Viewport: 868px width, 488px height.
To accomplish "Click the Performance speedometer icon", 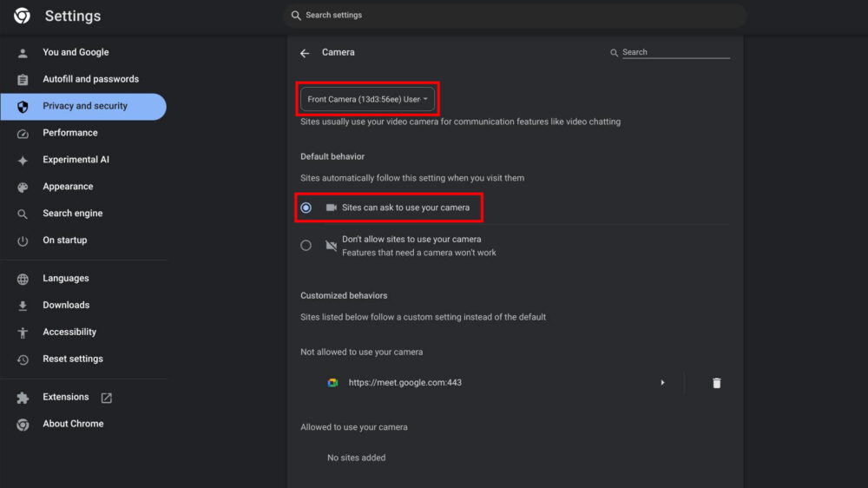I will [23, 134].
